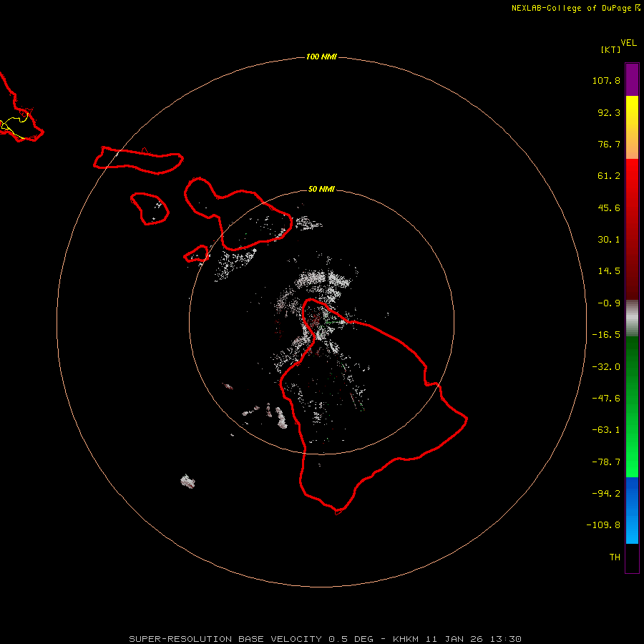Click the 100 NMI range ring label
The width and height of the screenshot is (644, 644).
[x=321, y=57]
